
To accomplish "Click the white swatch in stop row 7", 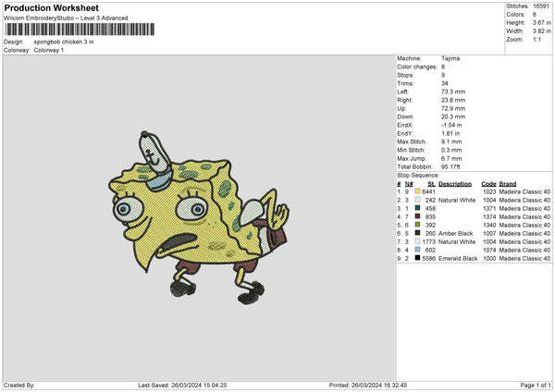I will click(x=417, y=241).
